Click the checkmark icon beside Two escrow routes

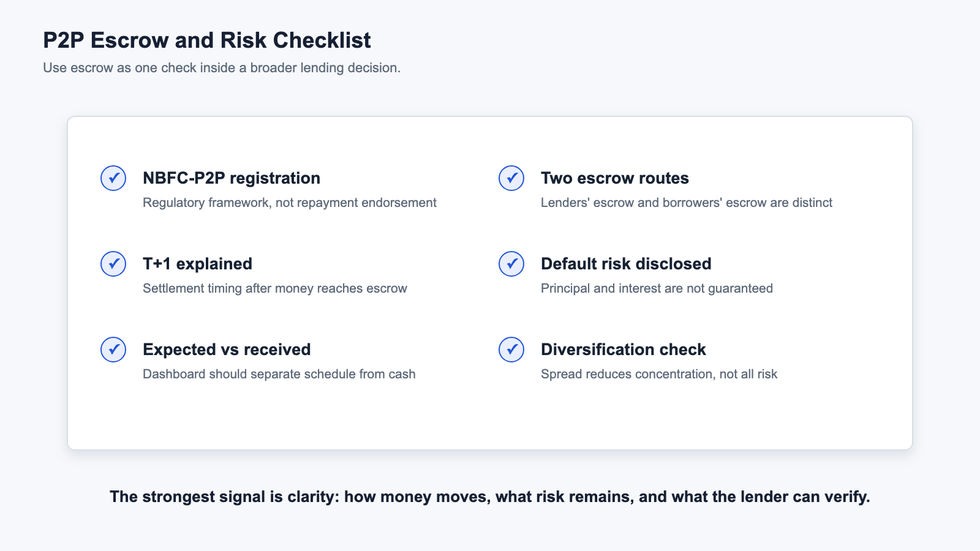[511, 178]
